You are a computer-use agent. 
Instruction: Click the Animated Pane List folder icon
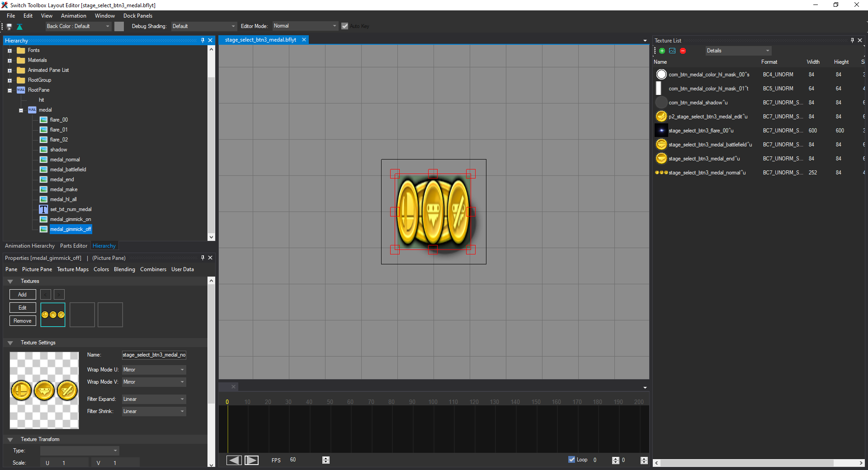21,70
